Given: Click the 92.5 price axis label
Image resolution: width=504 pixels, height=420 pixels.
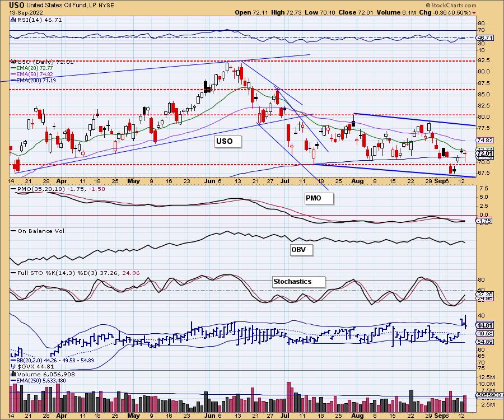Looking at the screenshot, I should (484, 60).
